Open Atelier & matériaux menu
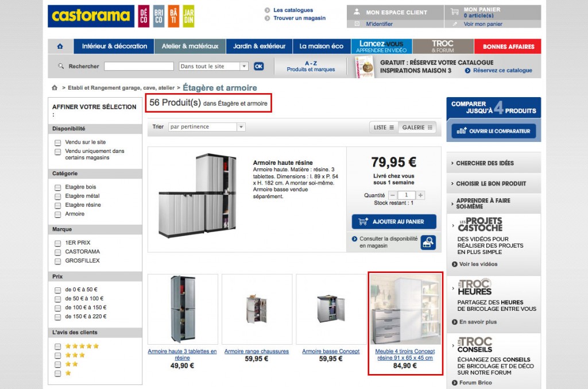 (x=190, y=47)
